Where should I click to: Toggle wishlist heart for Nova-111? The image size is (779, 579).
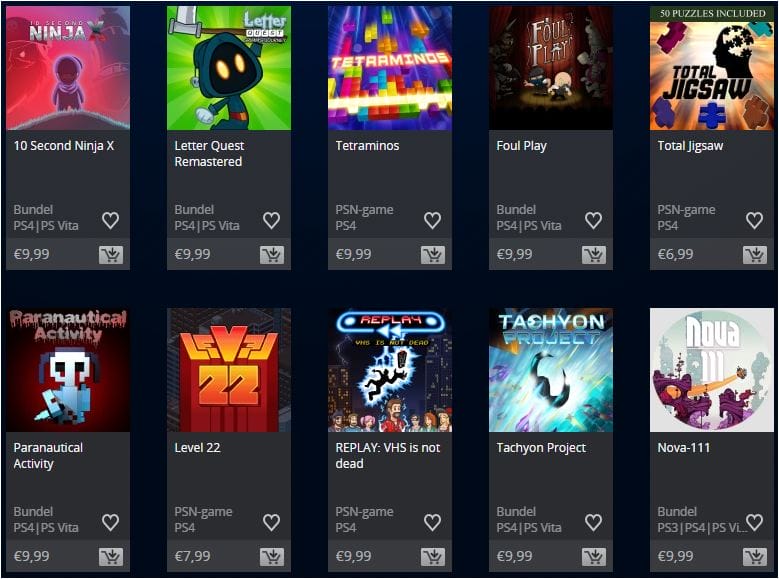754,521
